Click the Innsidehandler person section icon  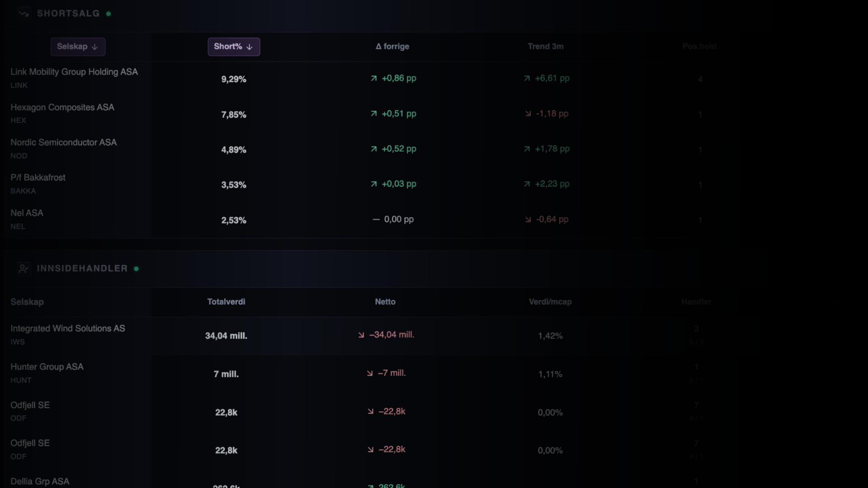click(x=24, y=268)
